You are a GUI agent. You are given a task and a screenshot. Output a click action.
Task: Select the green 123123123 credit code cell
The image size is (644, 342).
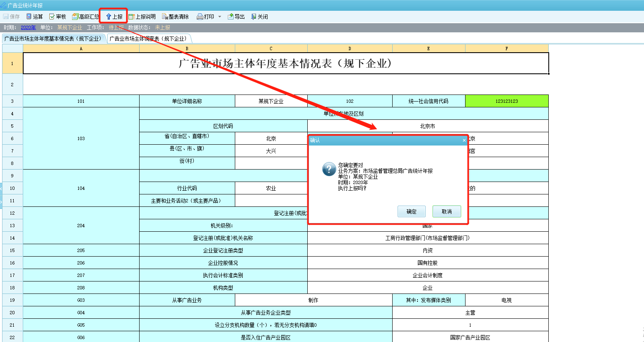pos(507,101)
